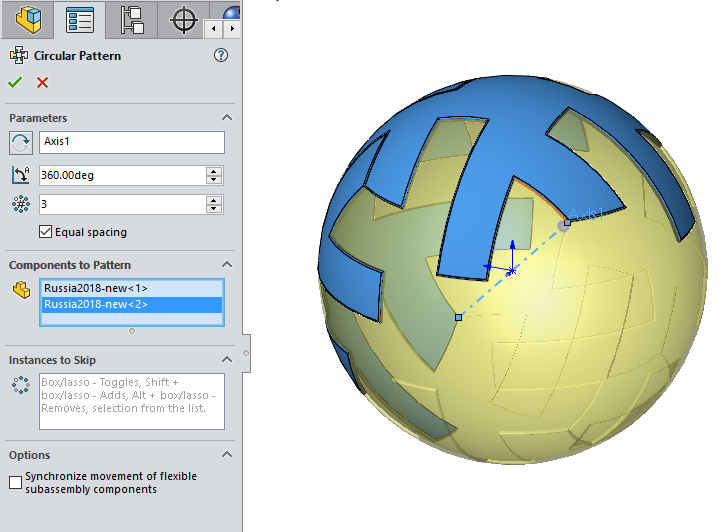Click the Instances to Skip dotted-circle icon
Image resolution: width=728 pixels, height=532 pixels.
click(21, 384)
